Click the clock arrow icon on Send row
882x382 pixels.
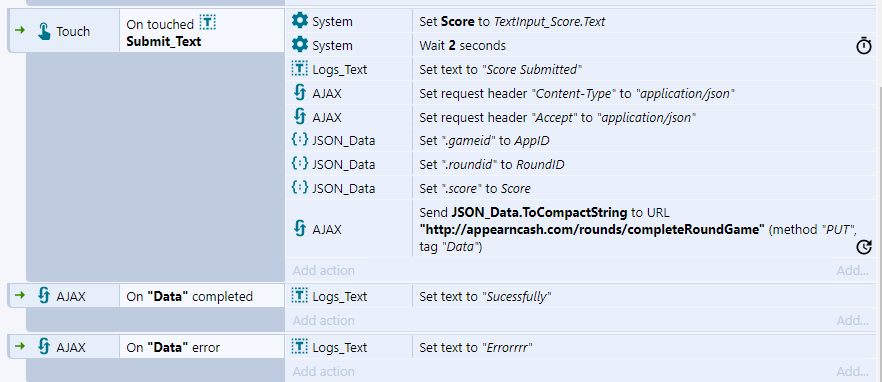[x=863, y=246]
